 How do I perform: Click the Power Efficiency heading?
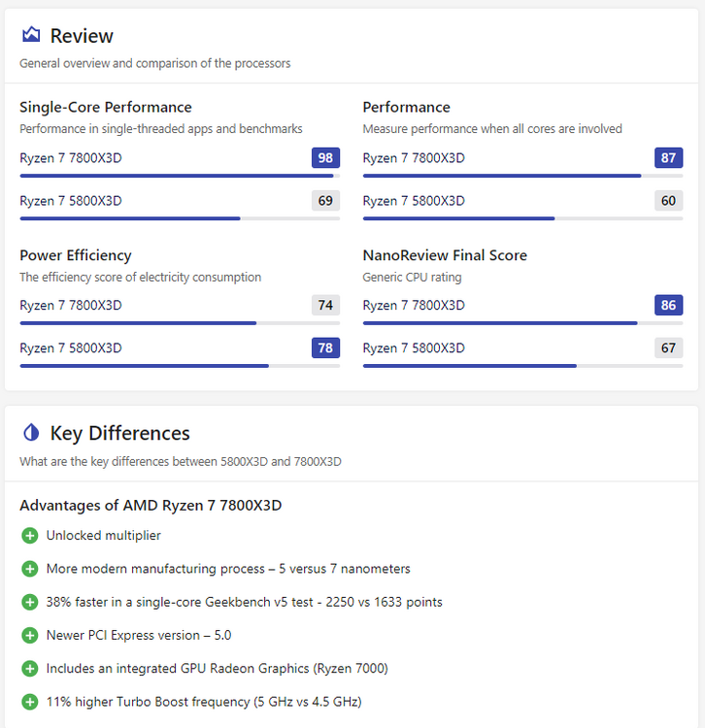point(76,255)
